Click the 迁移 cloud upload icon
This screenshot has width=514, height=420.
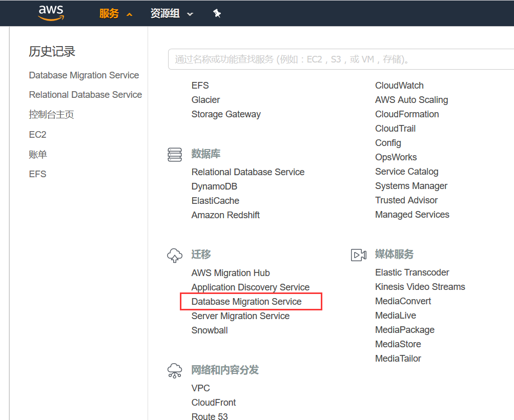pos(175,255)
